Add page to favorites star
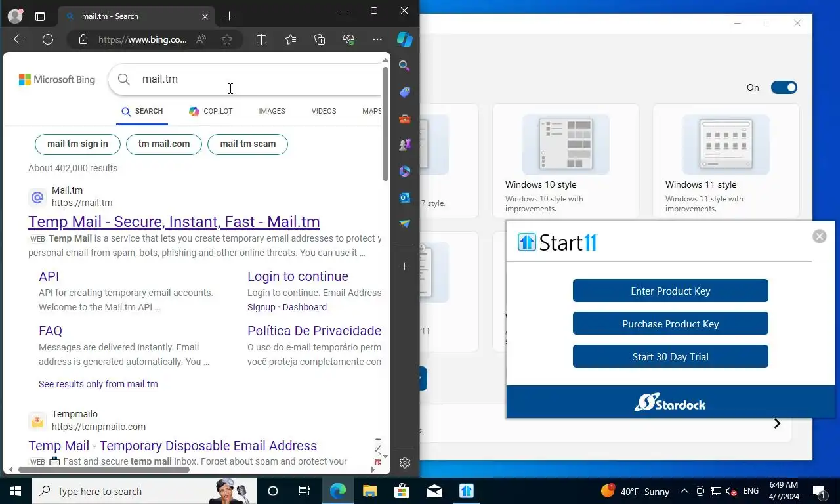Viewport: 840px width, 504px height. click(227, 39)
